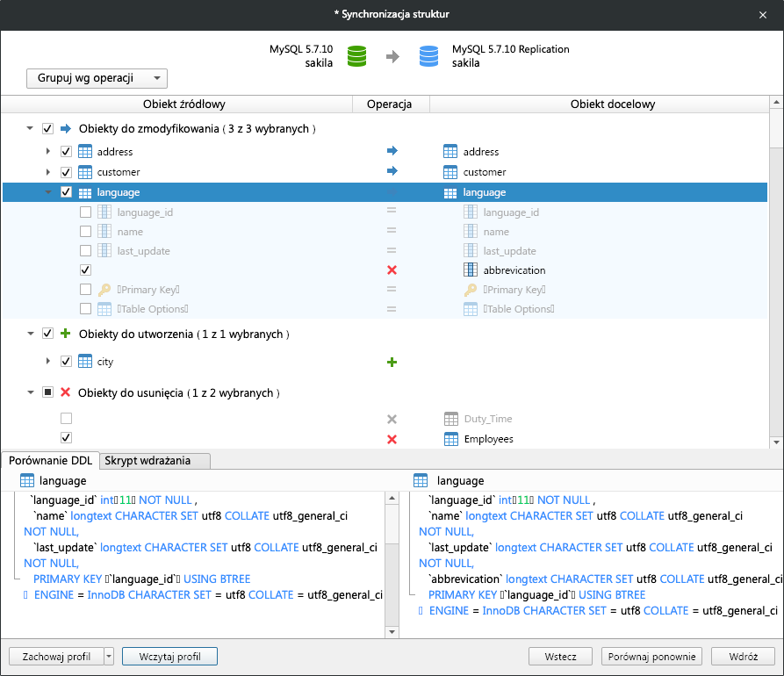
Task: Click the Table Options icon under language
Action: [104, 308]
